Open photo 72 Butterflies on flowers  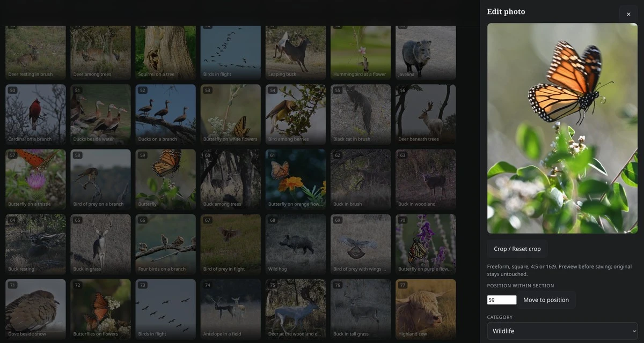click(x=100, y=309)
